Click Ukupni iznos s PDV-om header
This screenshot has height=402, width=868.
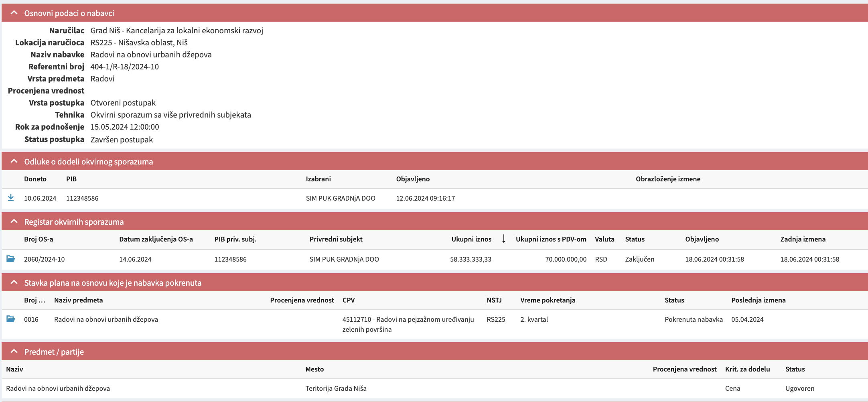pos(551,239)
